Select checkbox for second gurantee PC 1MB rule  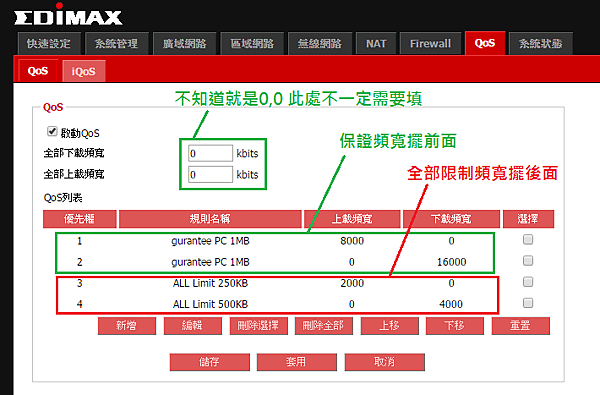click(x=528, y=261)
